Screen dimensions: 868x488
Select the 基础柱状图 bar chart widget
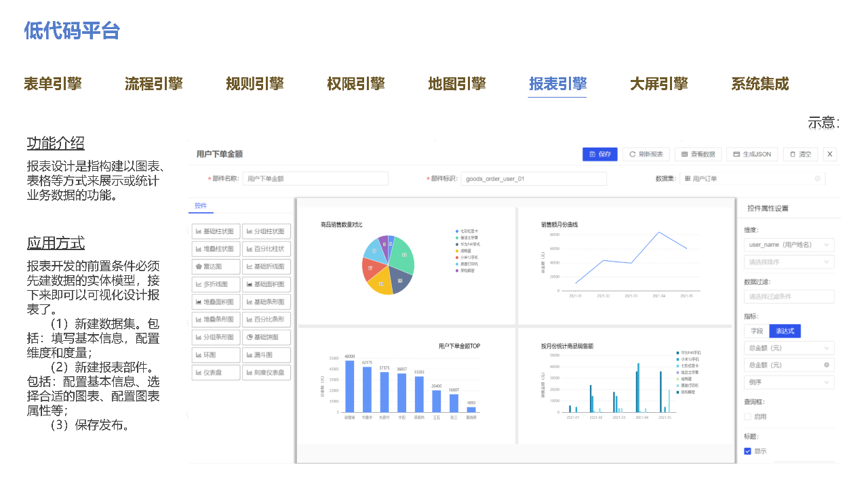coord(216,231)
